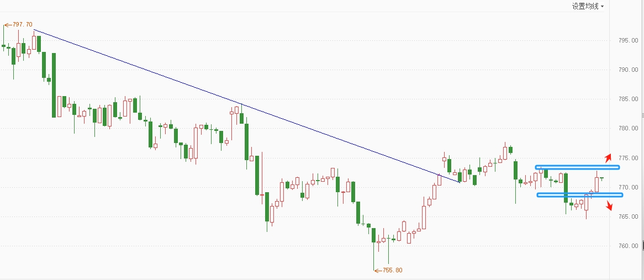The width and height of the screenshot is (644, 280).
Task: Click the right-edge panel splitter handle
Action: tap(642, 115)
